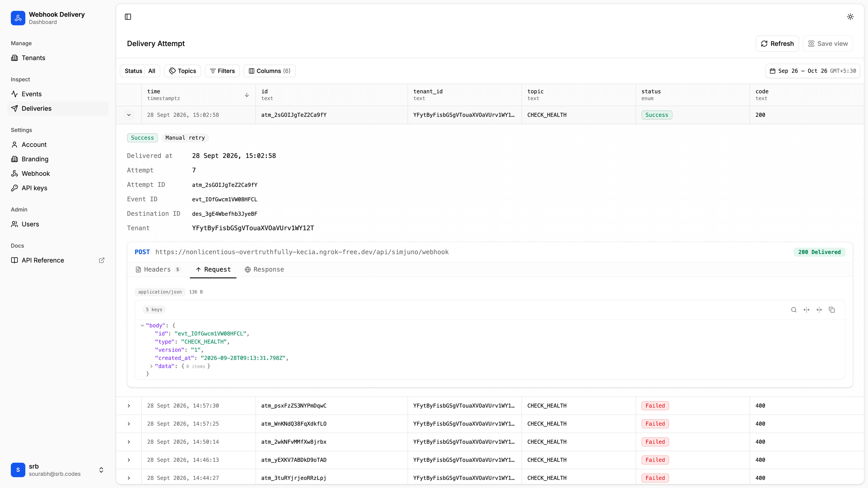Image resolution: width=868 pixels, height=488 pixels.
Task: Search within the JSON body viewer
Action: 794,310
